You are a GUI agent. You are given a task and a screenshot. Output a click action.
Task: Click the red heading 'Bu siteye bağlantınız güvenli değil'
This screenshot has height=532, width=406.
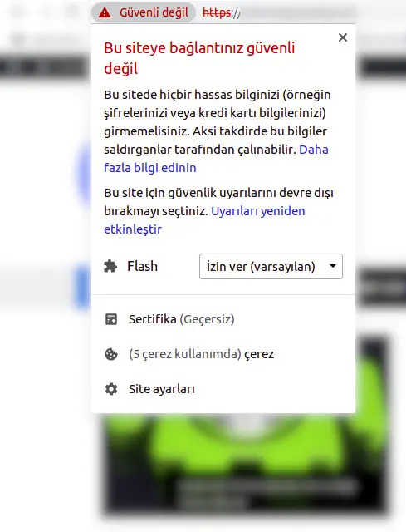[x=199, y=58]
